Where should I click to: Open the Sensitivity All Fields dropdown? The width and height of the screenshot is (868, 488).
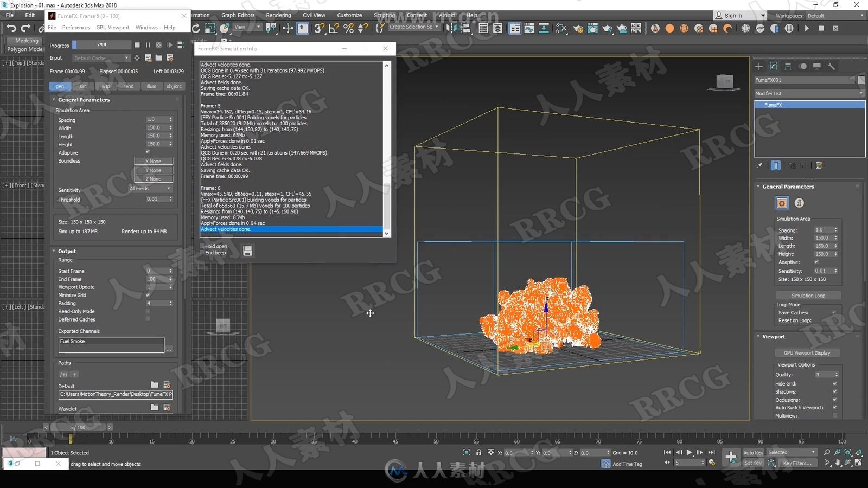click(150, 188)
